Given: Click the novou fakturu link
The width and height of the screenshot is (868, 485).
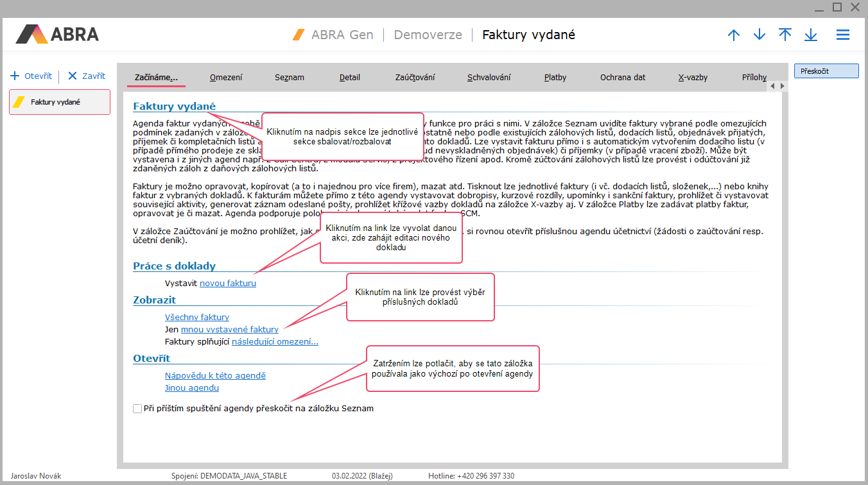Looking at the screenshot, I should (228, 283).
